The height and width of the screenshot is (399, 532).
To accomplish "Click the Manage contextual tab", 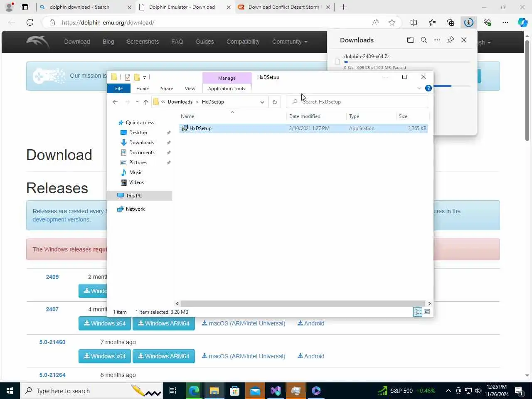I will click(x=227, y=78).
